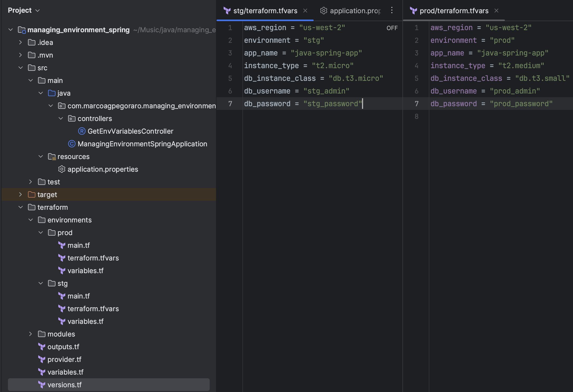The width and height of the screenshot is (573, 392).
Task: Click the java source folder icon
Action: [52, 93]
